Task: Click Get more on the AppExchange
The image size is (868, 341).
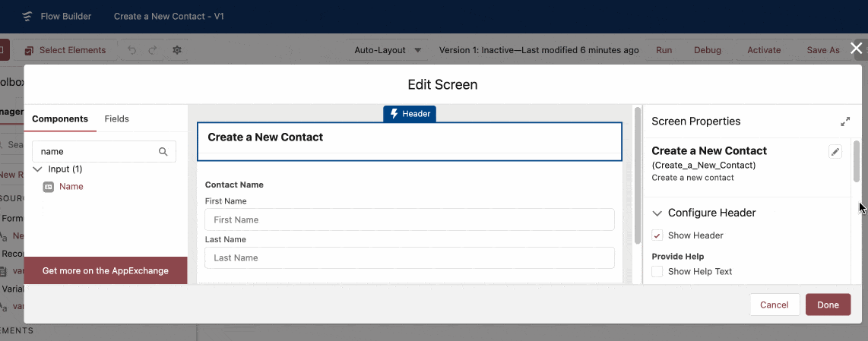Action: tap(105, 270)
